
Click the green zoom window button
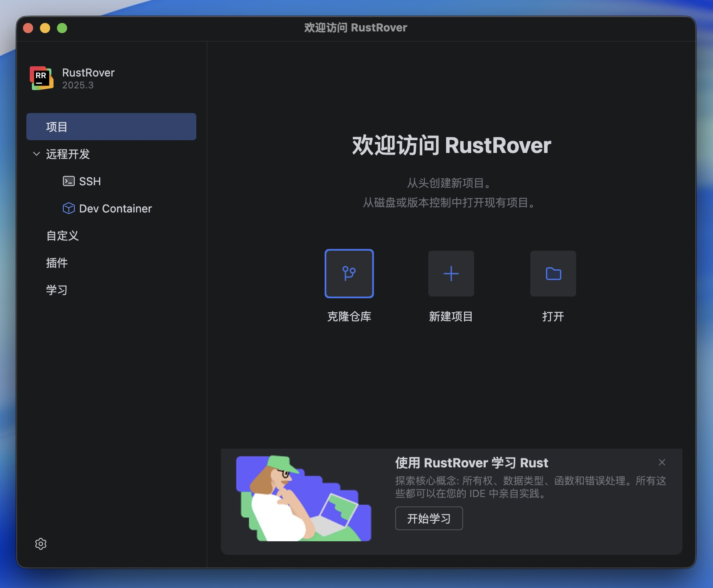pyautogui.click(x=62, y=28)
